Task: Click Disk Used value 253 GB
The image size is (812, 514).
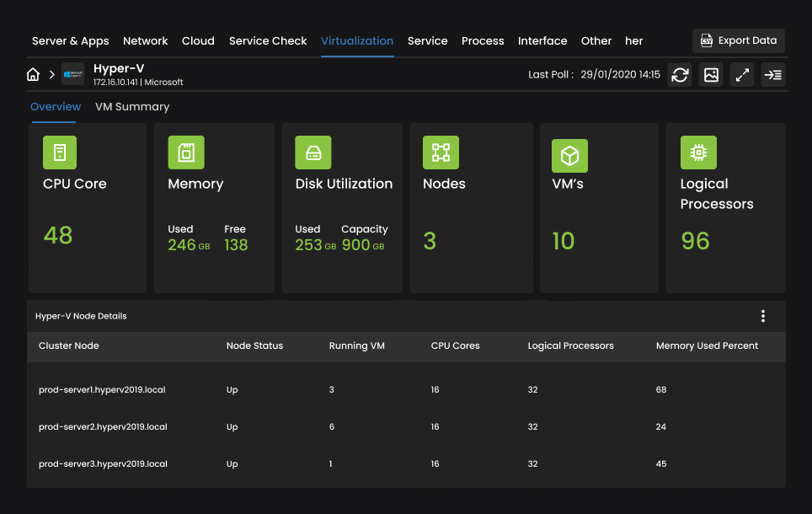Action: pyautogui.click(x=316, y=245)
